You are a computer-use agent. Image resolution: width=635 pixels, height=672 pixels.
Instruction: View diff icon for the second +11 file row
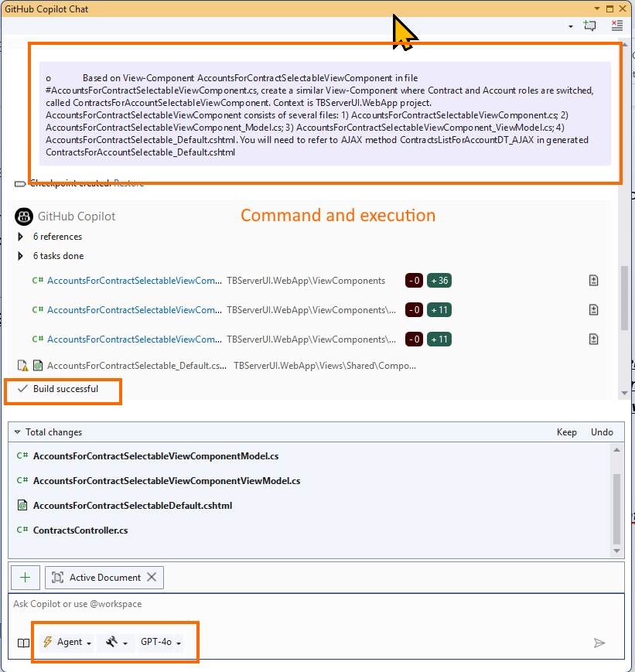593,310
